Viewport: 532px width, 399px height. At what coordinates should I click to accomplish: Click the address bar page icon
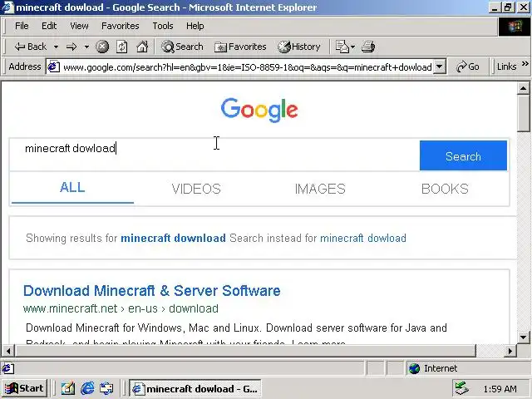pos(53,66)
